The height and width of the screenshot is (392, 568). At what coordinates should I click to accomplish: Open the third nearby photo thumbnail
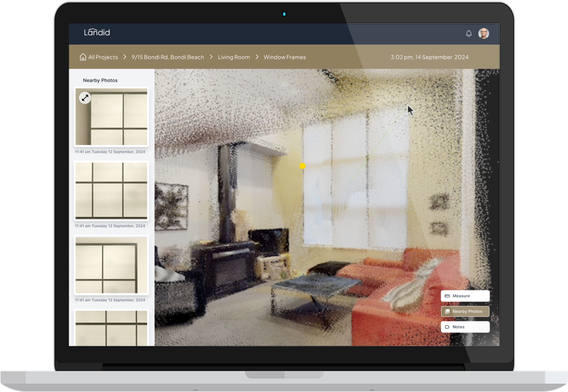[111, 265]
